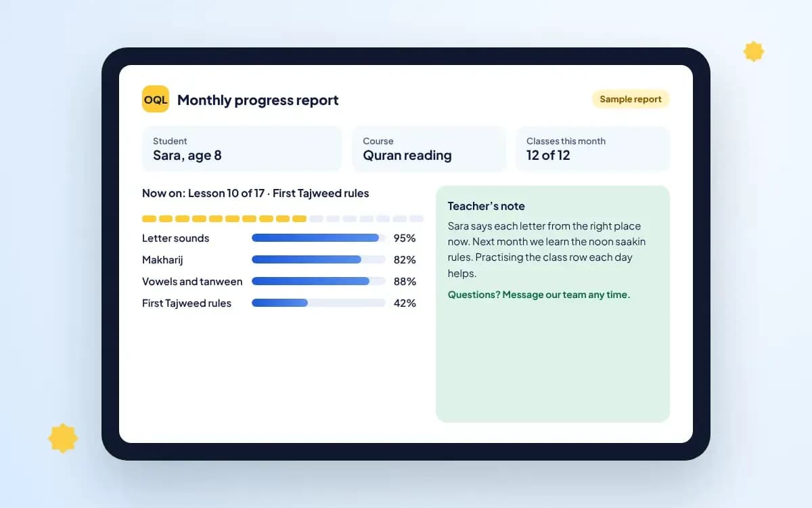Click the First Tajweed rules skill progress bar

point(319,303)
